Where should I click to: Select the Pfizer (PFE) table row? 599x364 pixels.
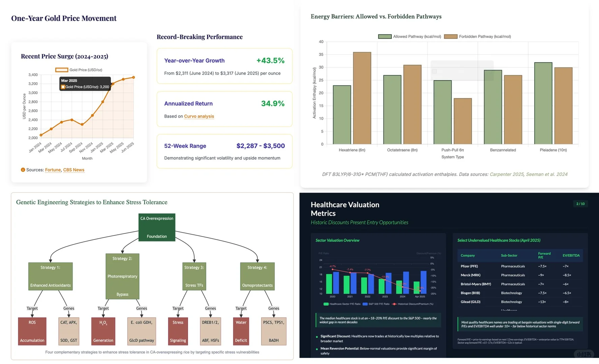click(x=520, y=266)
